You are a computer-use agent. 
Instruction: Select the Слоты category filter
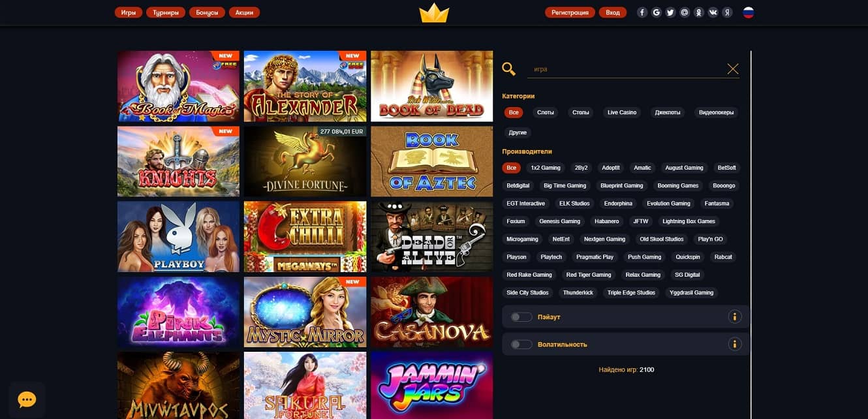[546, 113]
